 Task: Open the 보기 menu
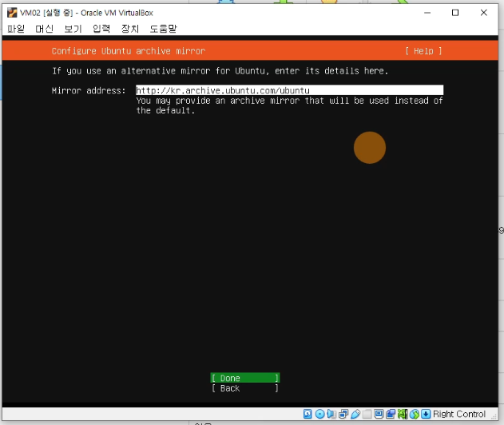[x=73, y=29]
